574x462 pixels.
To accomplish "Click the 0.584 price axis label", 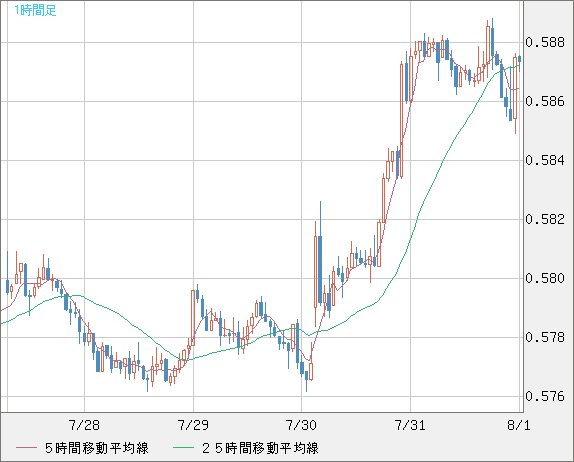I will 545,160.
